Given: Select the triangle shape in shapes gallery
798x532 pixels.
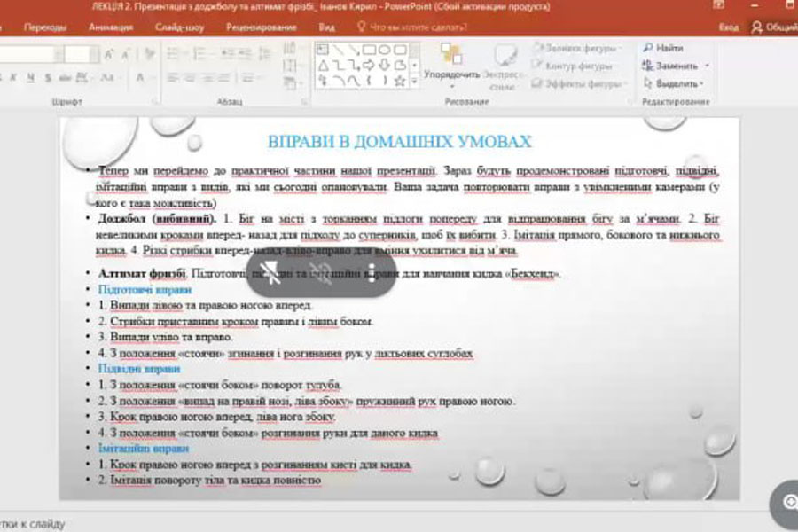Looking at the screenshot, I should click(324, 65).
